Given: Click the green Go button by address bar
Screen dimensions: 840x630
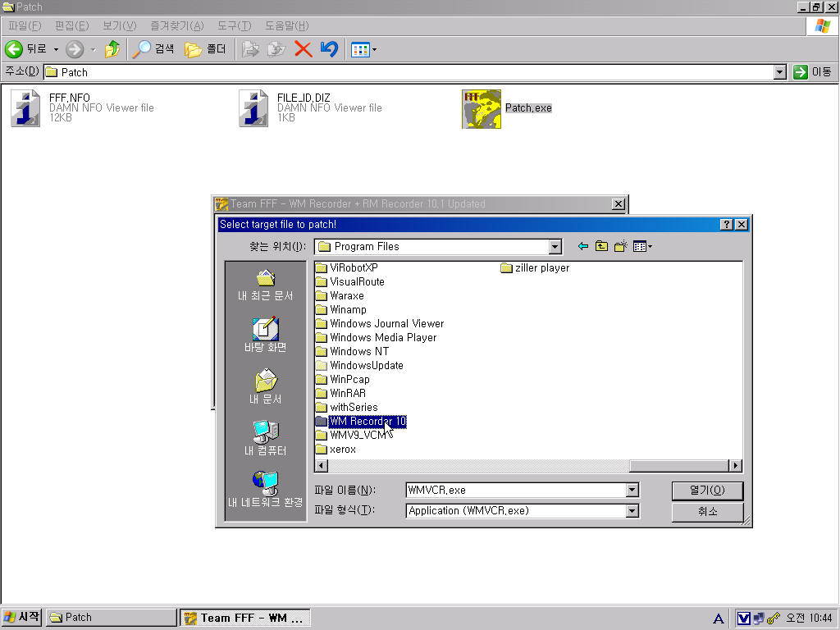Looking at the screenshot, I should click(x=813, y=72).
